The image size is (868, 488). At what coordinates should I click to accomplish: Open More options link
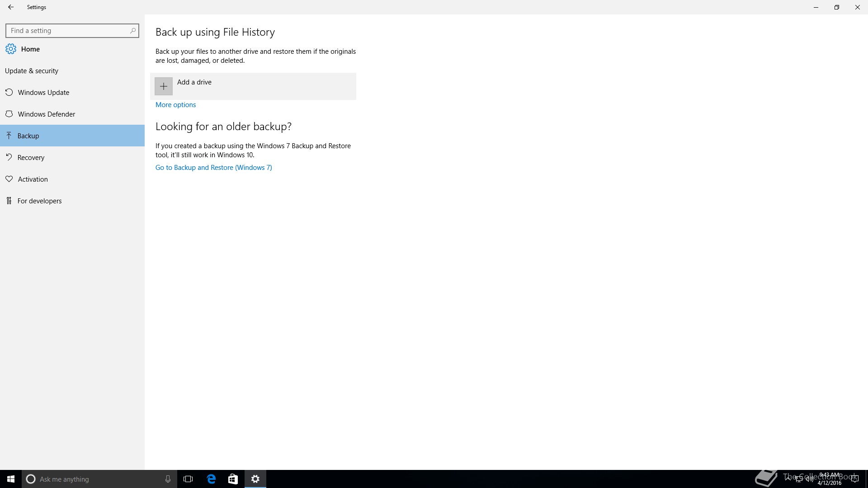click(175, 104)
